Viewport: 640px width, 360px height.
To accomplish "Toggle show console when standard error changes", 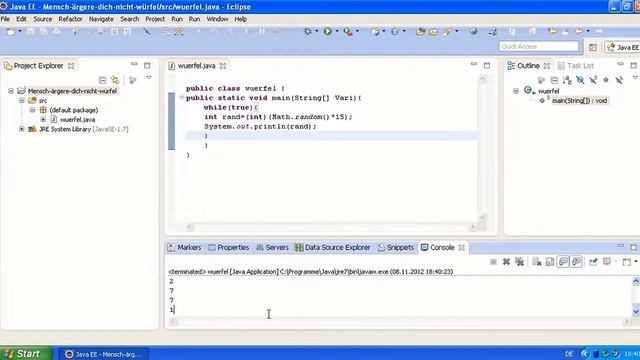I will tap(576, 262).
